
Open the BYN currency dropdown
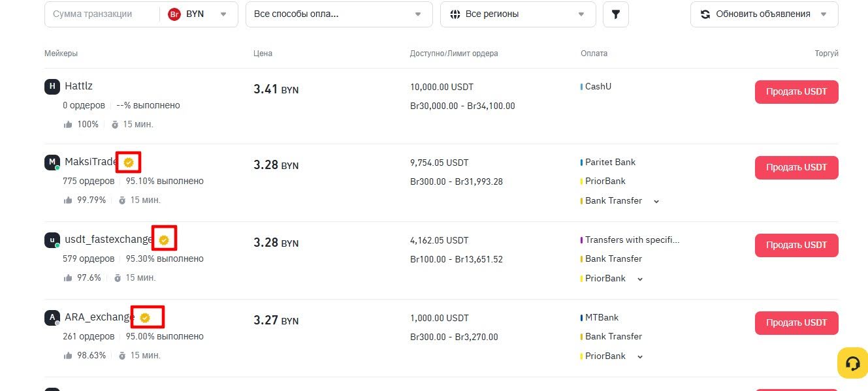point(199,14)
